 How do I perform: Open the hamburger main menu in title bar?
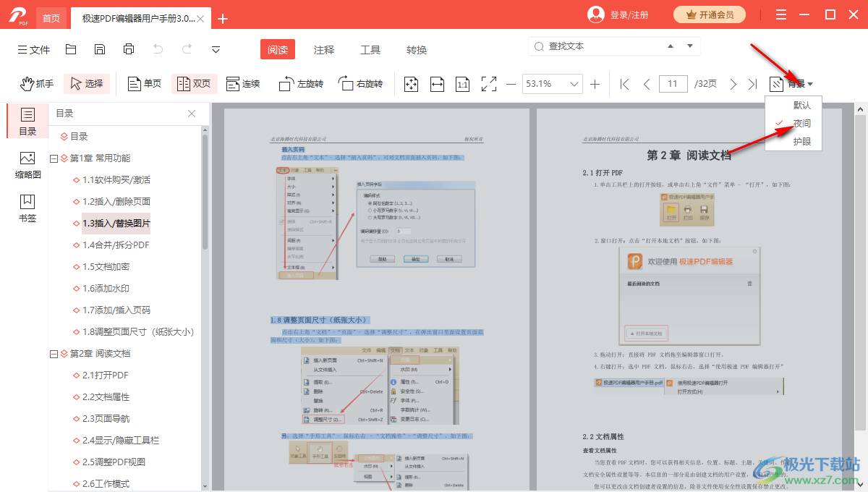click(x=781, y=14)
